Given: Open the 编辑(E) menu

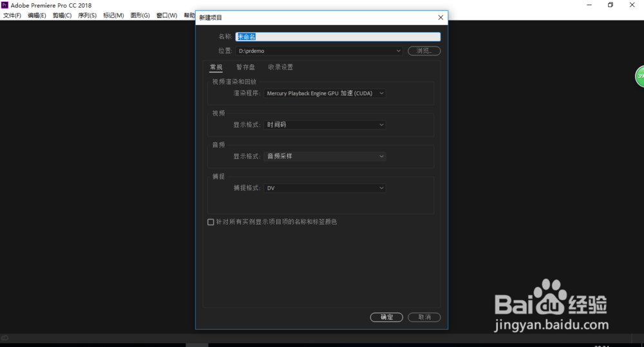Looking at the screenshot, I should (x=37, y=15).
